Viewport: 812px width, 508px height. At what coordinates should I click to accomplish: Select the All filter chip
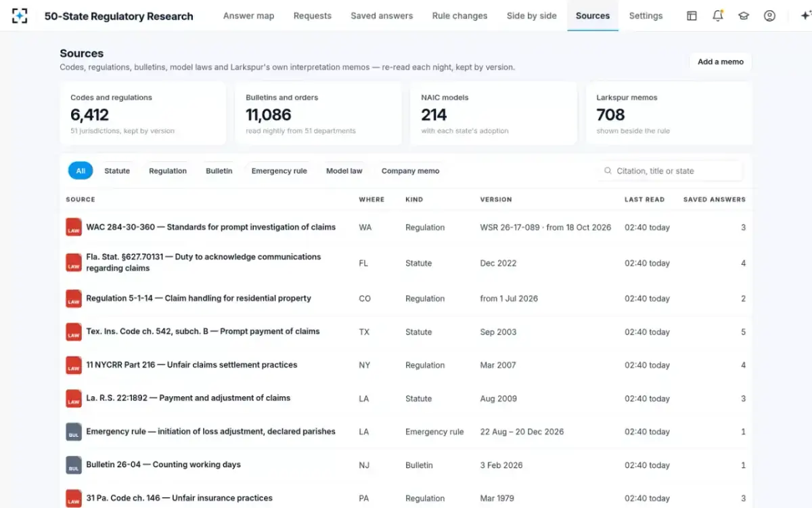click(x=81, y=171)
